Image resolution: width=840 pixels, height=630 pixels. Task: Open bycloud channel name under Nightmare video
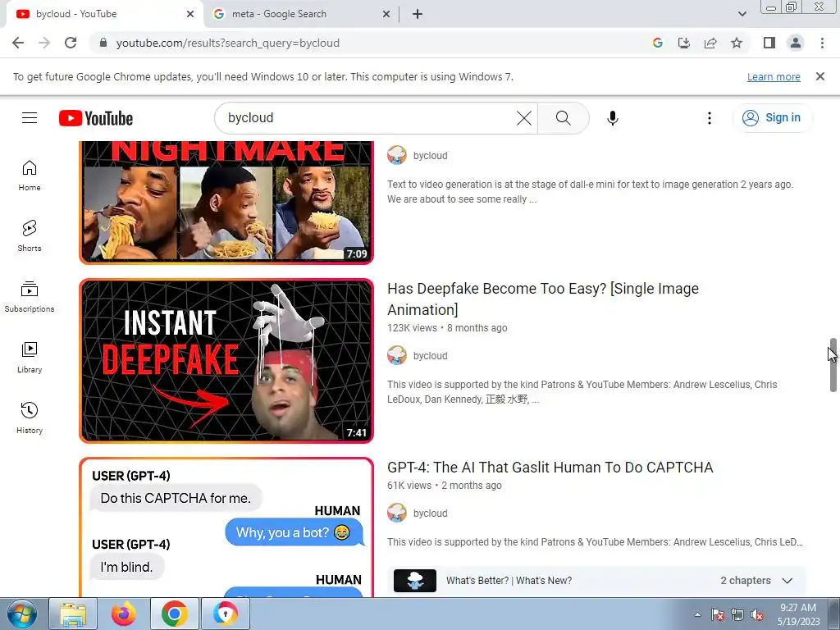[430, 155]
